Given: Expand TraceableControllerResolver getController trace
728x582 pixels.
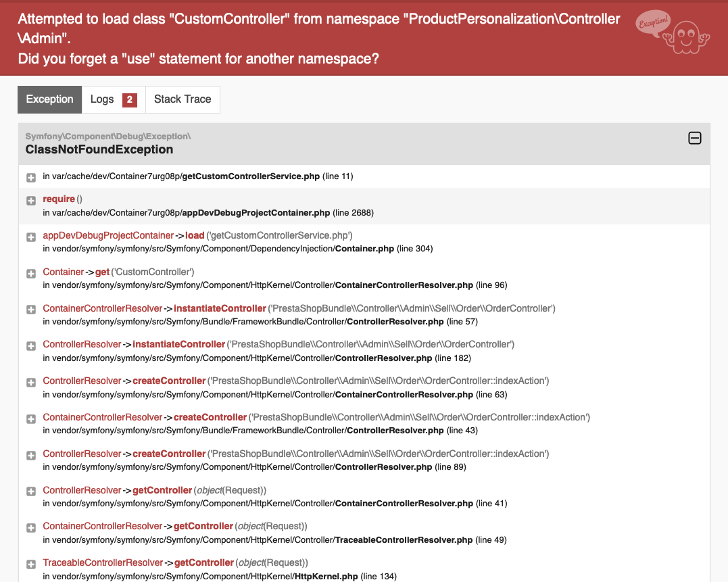Looking at the screenshot, I should coord(31,564).
